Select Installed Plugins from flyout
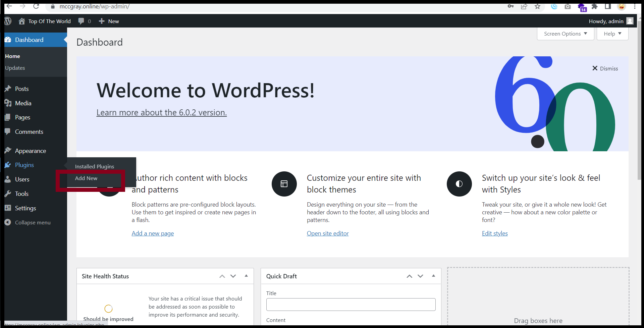 (x=95, y=166)
